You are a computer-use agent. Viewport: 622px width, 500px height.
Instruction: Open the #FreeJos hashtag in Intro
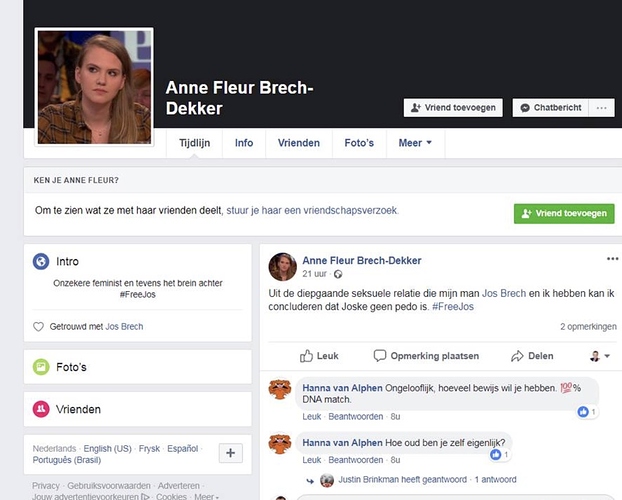(138, 294)
